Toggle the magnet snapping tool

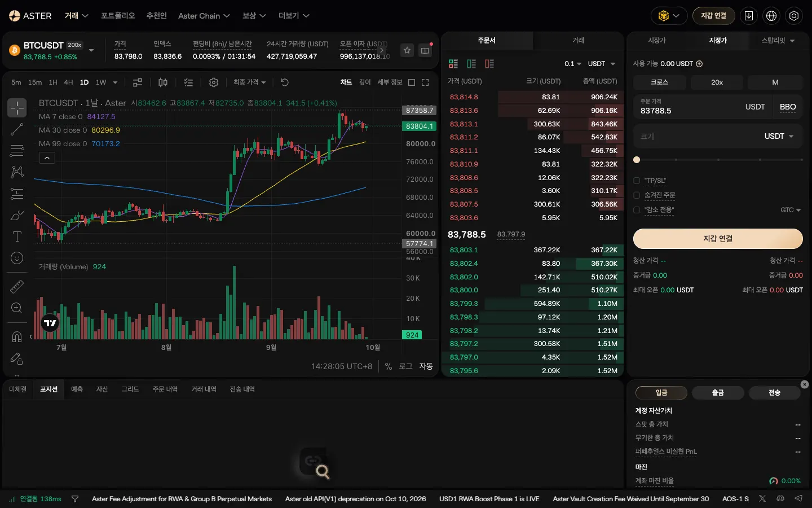pyautogui.click(x=17, y=337)
